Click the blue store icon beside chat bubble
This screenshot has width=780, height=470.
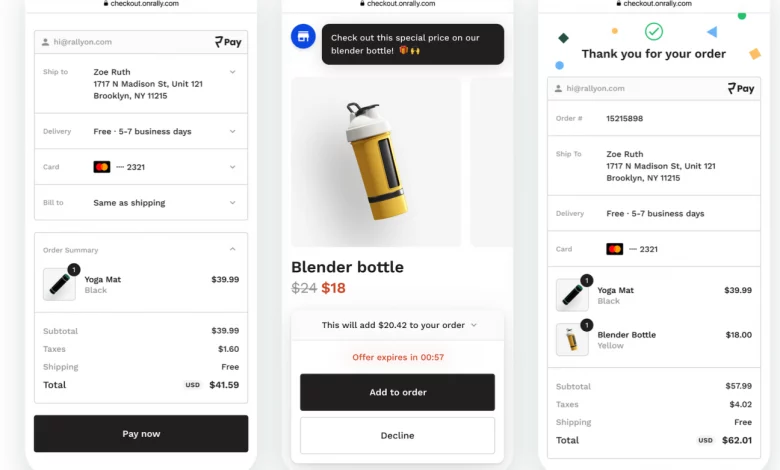coord(303,36)
